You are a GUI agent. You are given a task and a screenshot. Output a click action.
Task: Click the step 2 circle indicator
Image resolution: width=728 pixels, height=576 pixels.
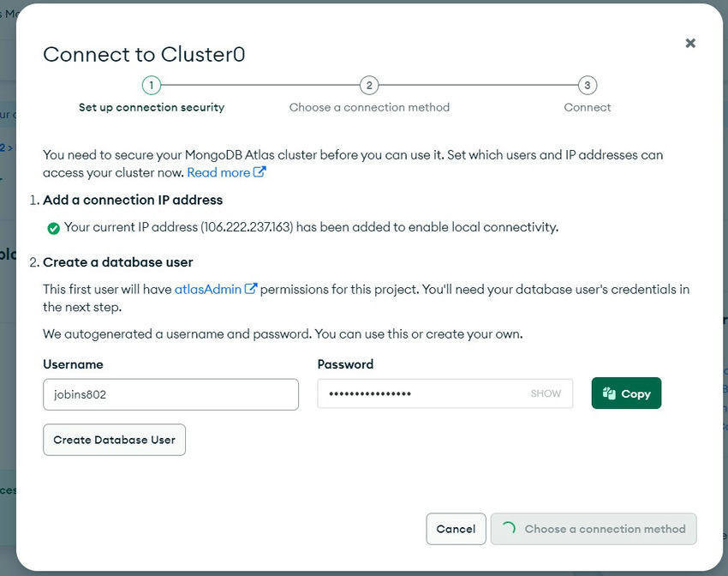point(369,85)
